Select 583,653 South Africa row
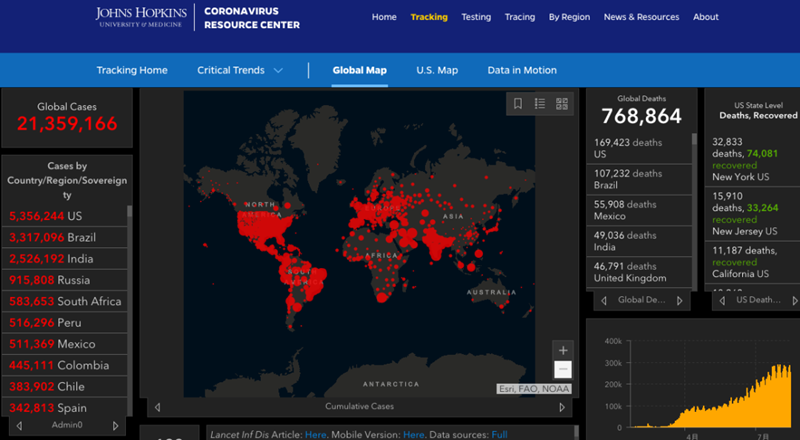800x440 pixels. tap(64, 301)
